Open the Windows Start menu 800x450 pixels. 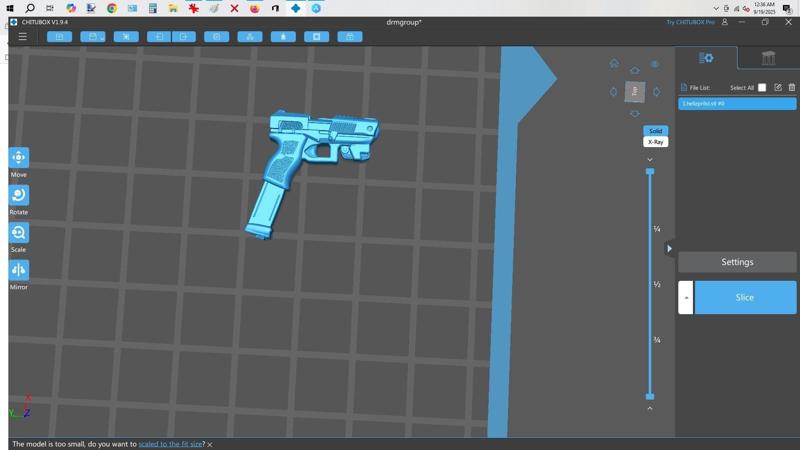[10, 8]
